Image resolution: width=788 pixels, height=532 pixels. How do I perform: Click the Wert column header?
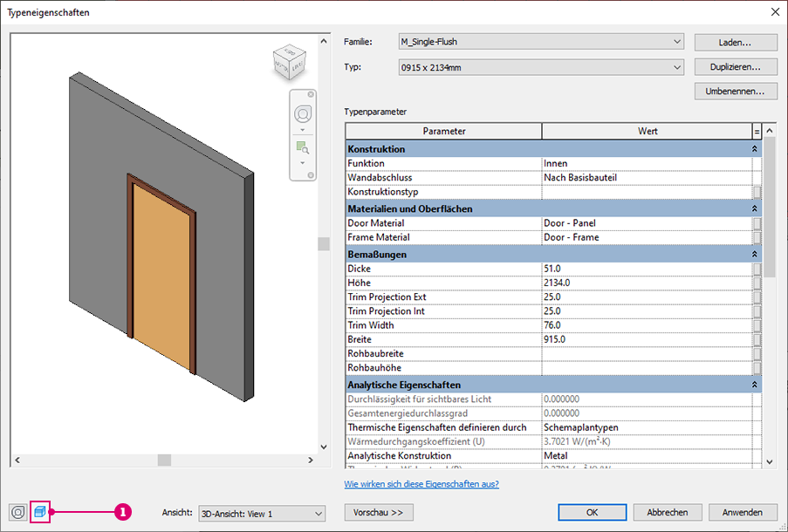648,131
